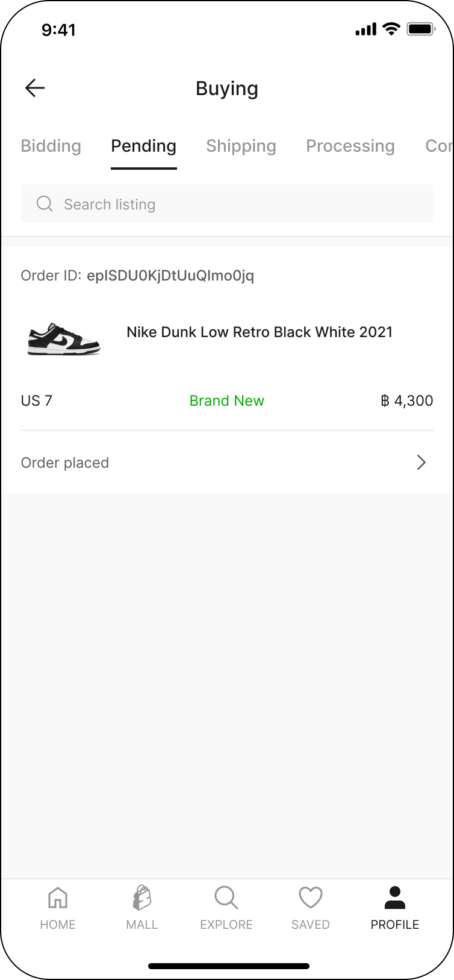Select the Pending tab
454x980 pixels.
(143, 146)
